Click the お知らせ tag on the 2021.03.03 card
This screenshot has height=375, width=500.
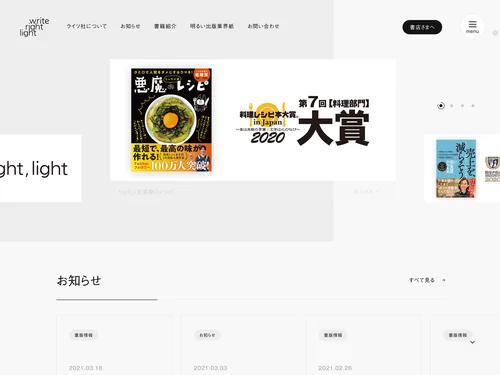tap(207, 335)
